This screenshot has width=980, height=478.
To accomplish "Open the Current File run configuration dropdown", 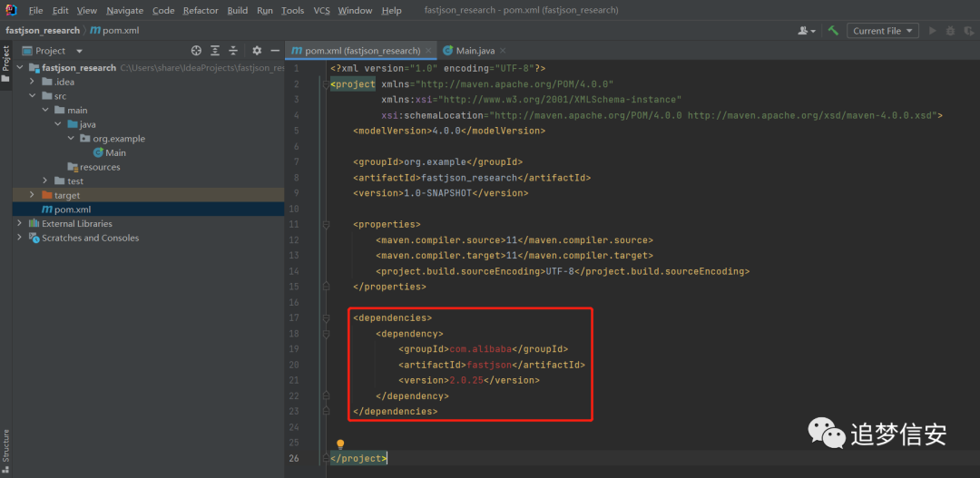I will coord(883,31).
